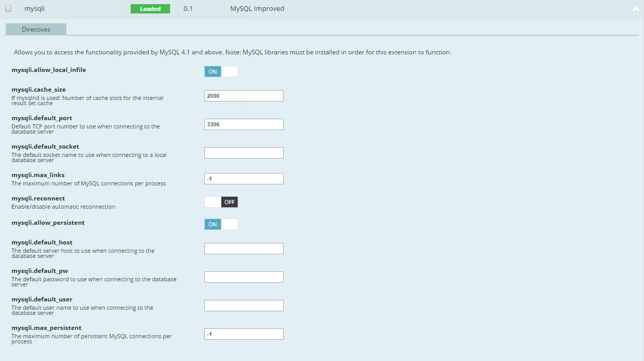Click the green Loaded status badge
Image resolution: width=644 pixels, height=361 pixels.
tap(150, 9)
